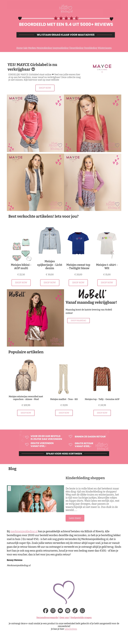Open the Instagram social icon
This screenshot has height=644, width=128.
[x=53, y=610]
